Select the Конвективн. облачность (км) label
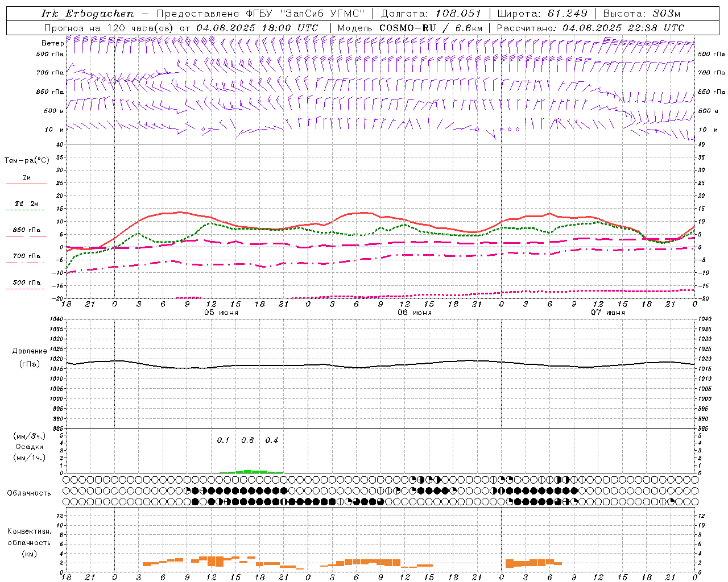This screenshot has width=728, height=582. tap(29, 542)
